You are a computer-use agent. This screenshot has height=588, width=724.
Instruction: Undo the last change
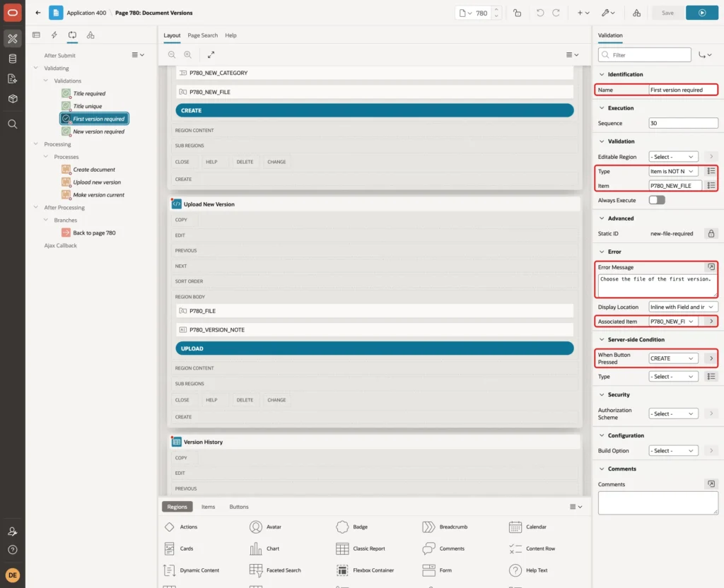(x=539, y=13)
